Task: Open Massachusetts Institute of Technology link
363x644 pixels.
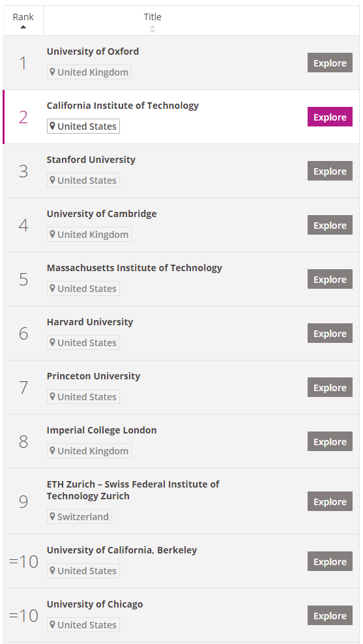Action: click(x=134, y=268)
